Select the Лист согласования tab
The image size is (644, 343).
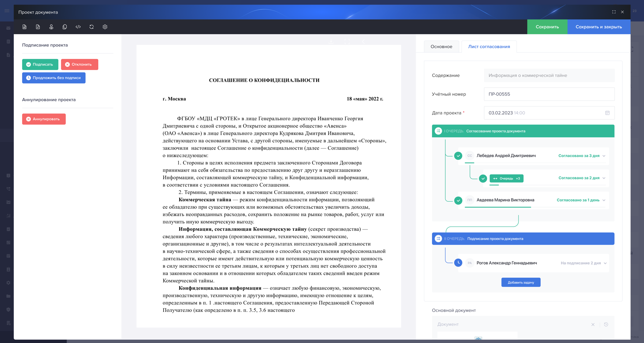point(489,47)
